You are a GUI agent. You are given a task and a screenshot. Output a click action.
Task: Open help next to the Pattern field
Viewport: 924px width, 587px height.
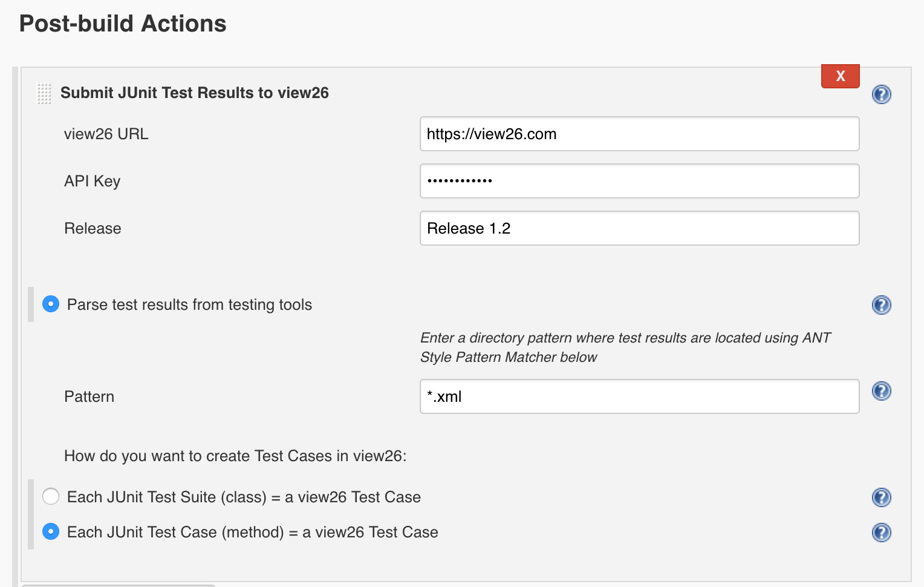coord(881,391)
